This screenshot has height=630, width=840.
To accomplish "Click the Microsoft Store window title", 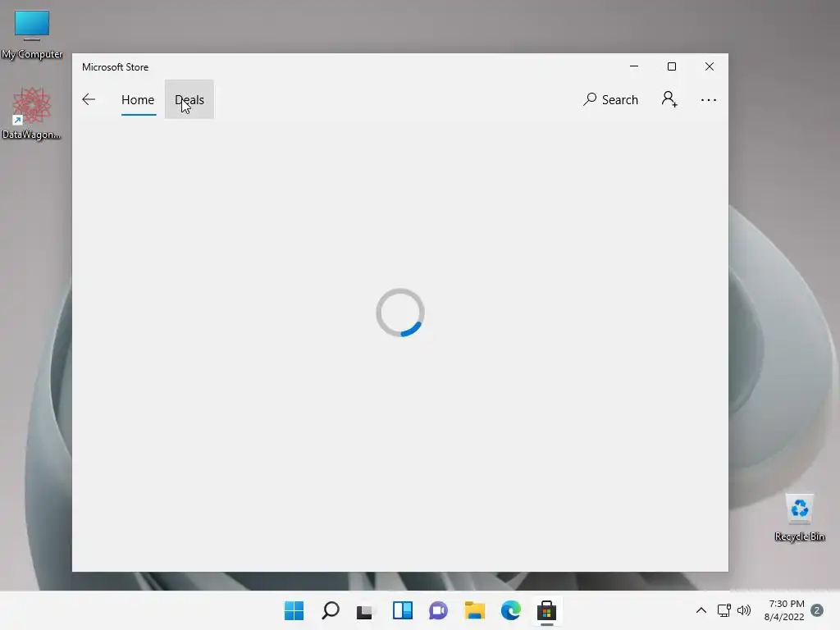I will coord(115,67).
